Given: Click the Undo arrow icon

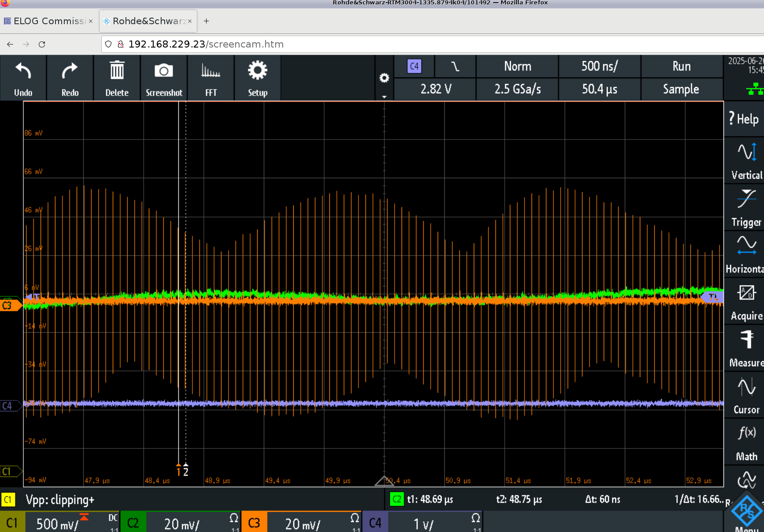Looking at the screenshot, I should (23, 71).
